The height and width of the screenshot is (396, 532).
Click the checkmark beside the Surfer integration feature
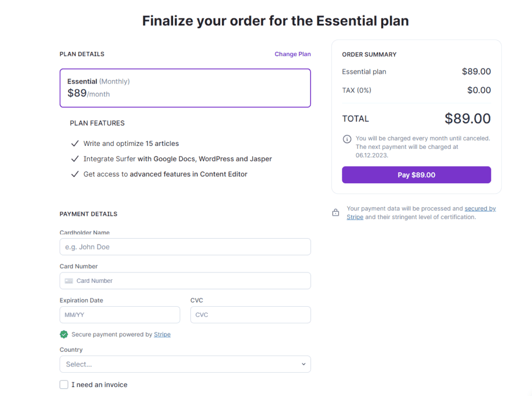[75, 159]
